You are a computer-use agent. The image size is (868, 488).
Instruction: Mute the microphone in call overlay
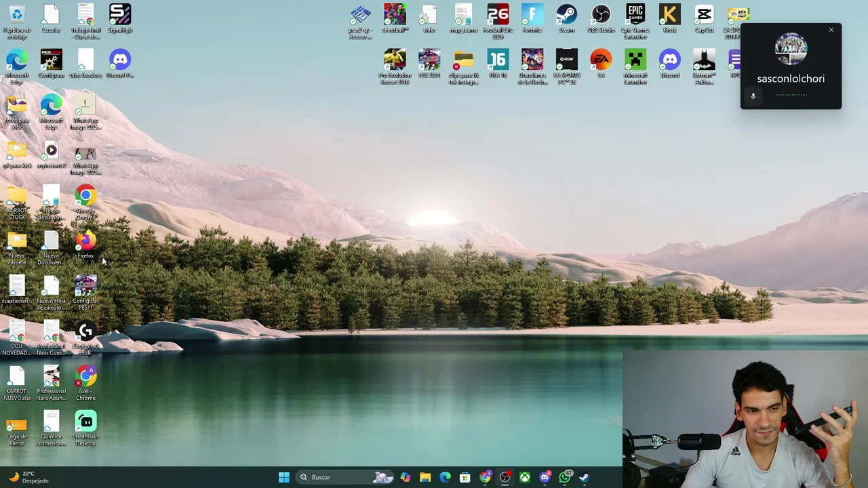coord(753,96)
